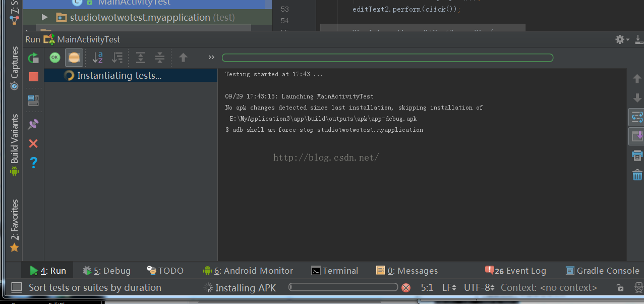Open the Run panel gear settings dropdown
Screen dimensions: 644x304
(x=622, y=39)
